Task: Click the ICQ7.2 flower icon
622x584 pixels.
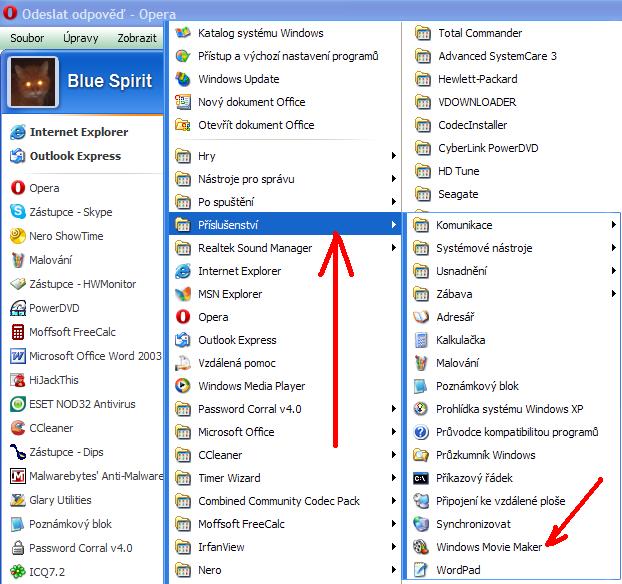Action: 18,572
